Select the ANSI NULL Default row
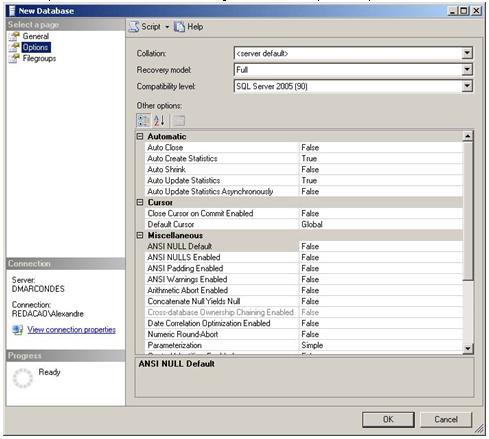The height and width of the screenshot is (439, 489). 304,246
